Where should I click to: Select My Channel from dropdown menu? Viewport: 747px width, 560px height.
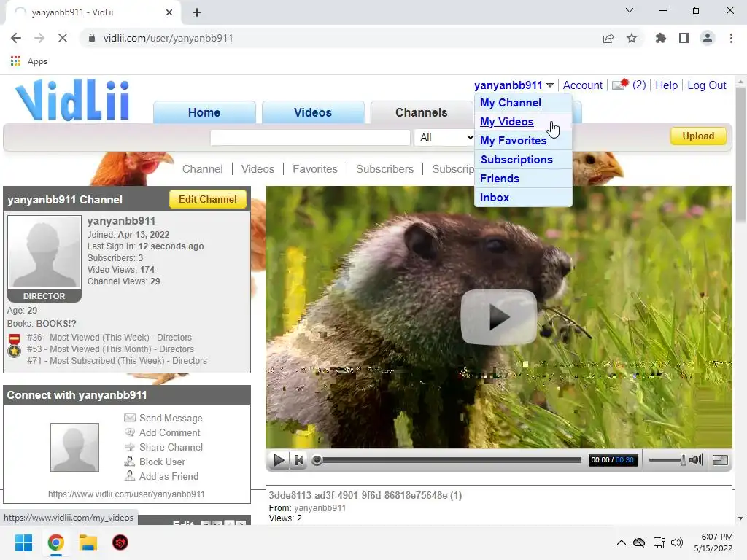510,102
